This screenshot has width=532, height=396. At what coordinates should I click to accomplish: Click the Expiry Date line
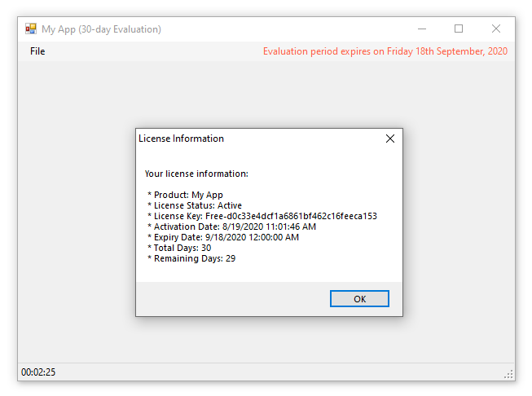coord(223,237)
